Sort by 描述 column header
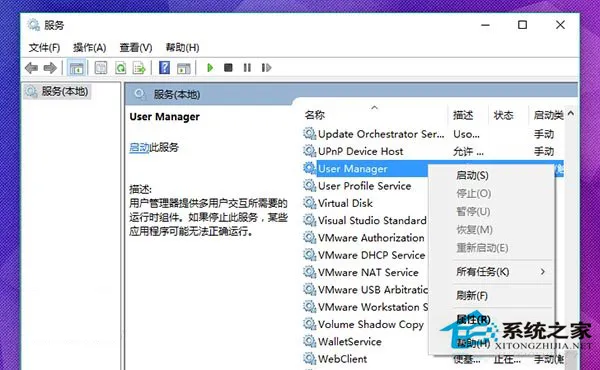Viewport: 600px width, 370px height. (463, 115)
